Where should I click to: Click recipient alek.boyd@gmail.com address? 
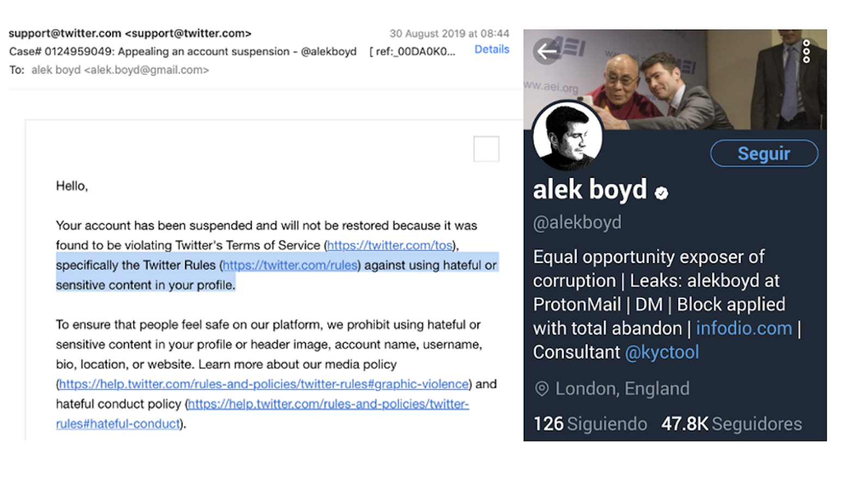click(x=146, y=70)
